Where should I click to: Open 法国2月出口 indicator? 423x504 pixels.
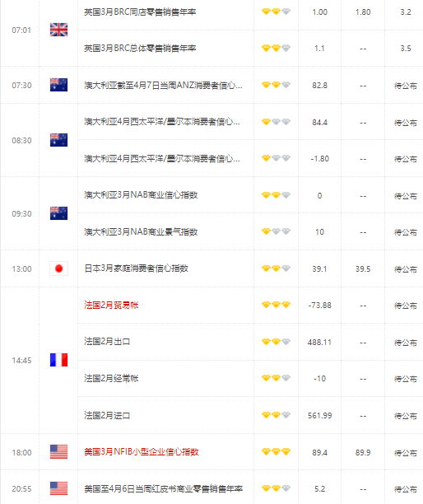click(107, 342)
